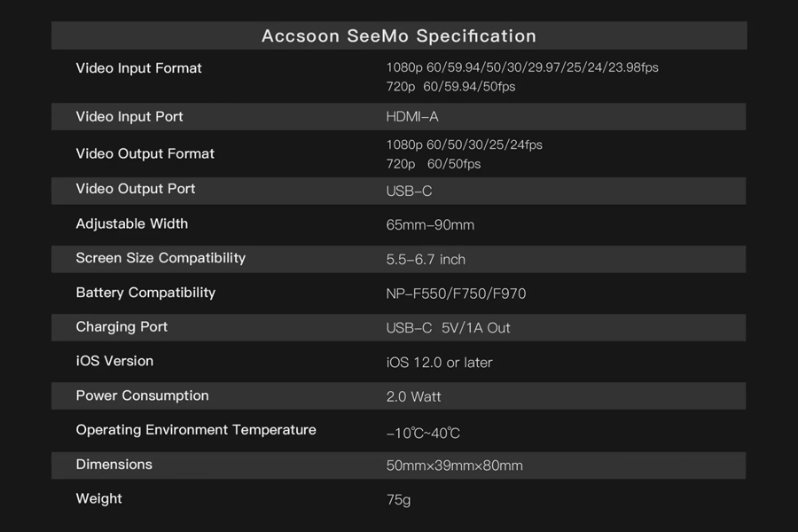Click the 50mm×39mm×80mm dimensions value
This screenshot has width=798, height=532.
[x=455, y=465]
